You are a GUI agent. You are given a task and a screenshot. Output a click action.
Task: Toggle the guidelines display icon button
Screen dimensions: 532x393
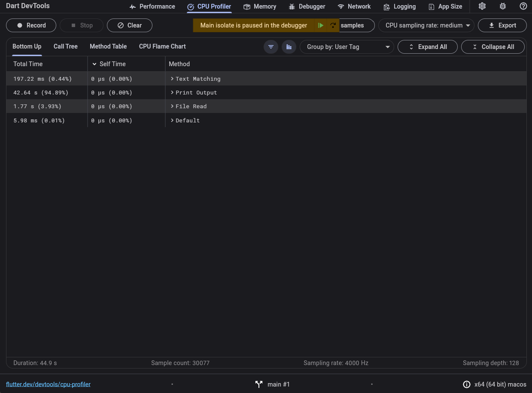(289, 47)
